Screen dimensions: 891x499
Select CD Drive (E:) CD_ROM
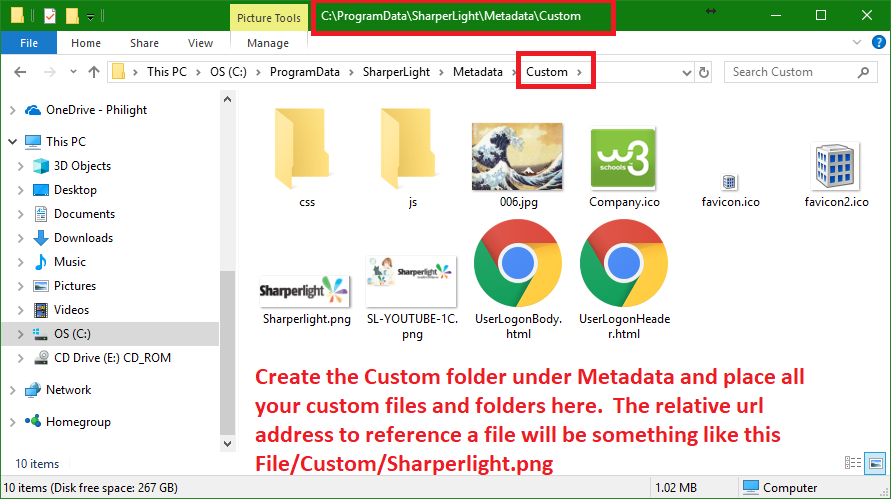tap(112, 358)
